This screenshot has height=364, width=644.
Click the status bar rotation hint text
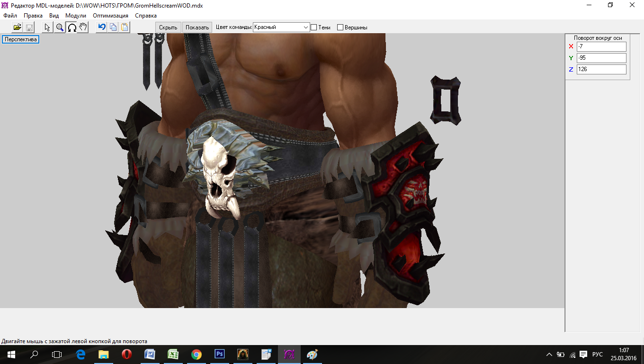(74, 341)
